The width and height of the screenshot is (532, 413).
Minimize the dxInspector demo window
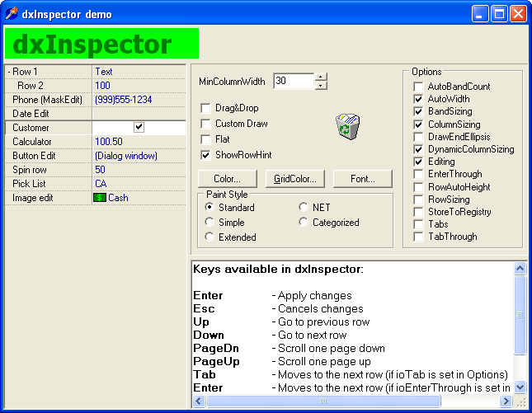pyautogui.click(x=479, y=14)
